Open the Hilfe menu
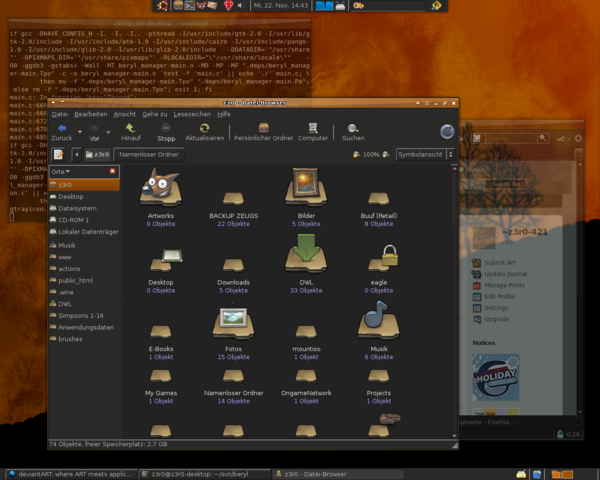 click(x=224, y=114)
